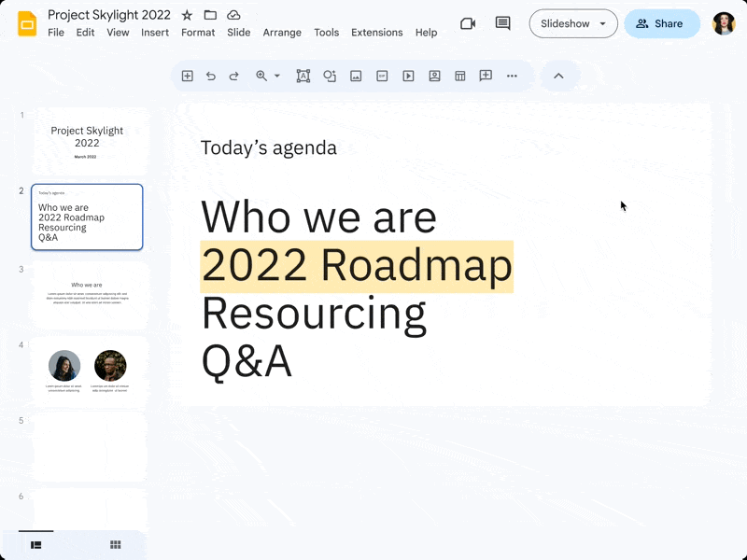
Task: Open the Slideshow dropdown arrow
Action: [x=602, y=23]
